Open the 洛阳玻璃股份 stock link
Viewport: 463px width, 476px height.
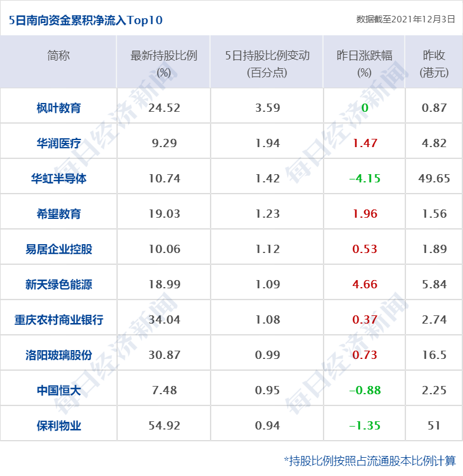(59, 355)
